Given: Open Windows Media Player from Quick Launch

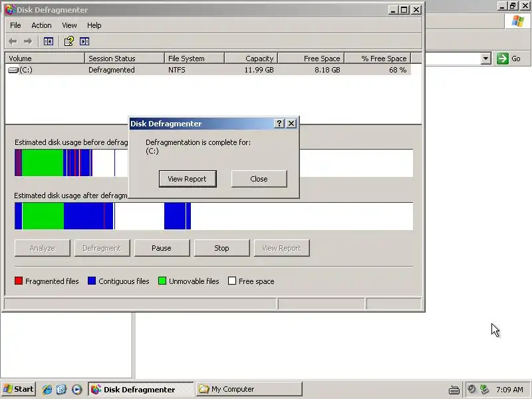Looking at the screenshot, I should (x=77, y=389).
